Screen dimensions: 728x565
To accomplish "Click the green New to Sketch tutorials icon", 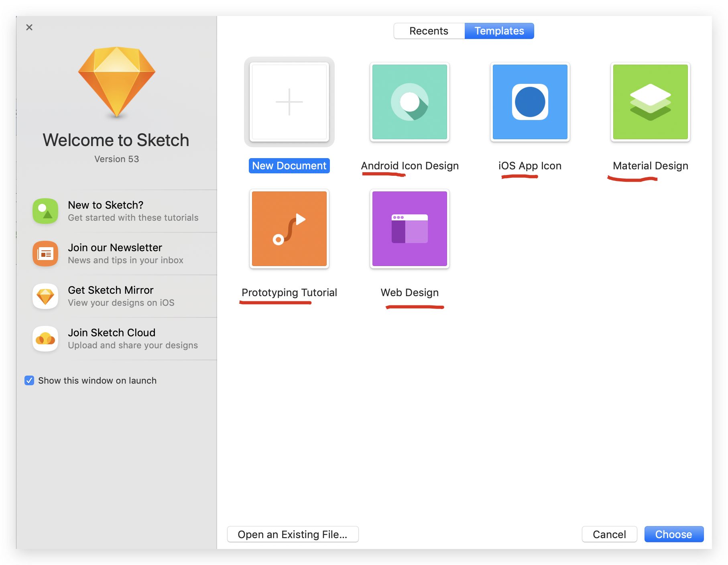I will (45, 211).
